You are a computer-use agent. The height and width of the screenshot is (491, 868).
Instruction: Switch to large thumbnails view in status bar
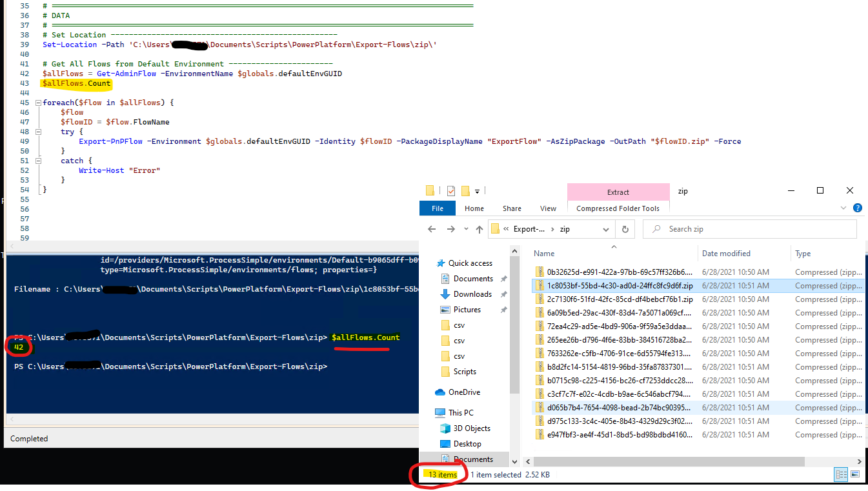(x=855, y=474)
